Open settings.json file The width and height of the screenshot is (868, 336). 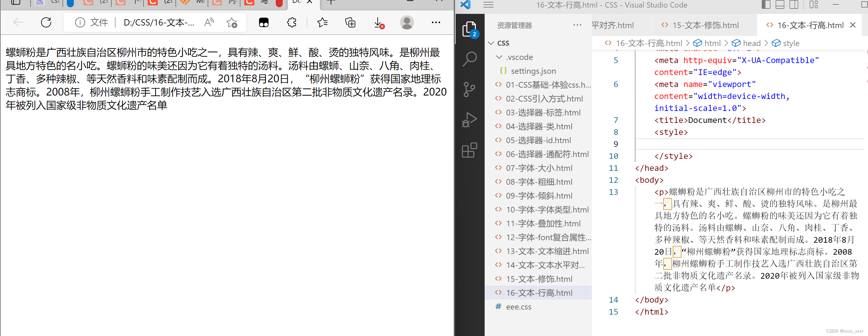point(538,71)
